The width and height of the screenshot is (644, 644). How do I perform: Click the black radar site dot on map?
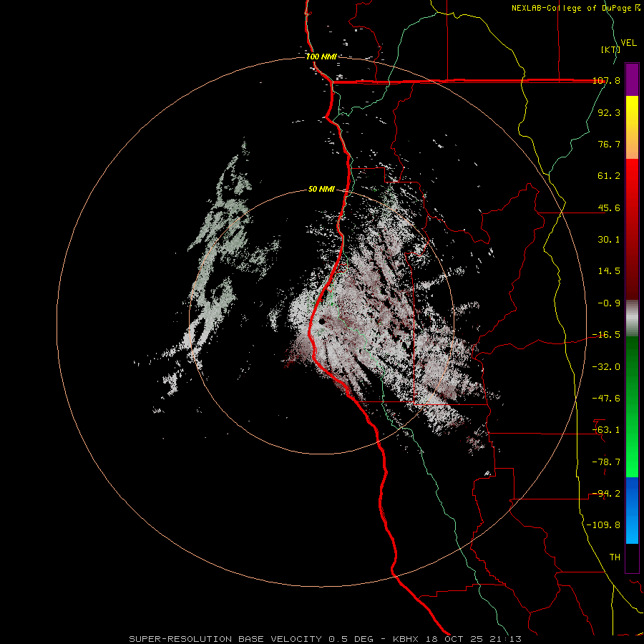[x=321, y=321]
